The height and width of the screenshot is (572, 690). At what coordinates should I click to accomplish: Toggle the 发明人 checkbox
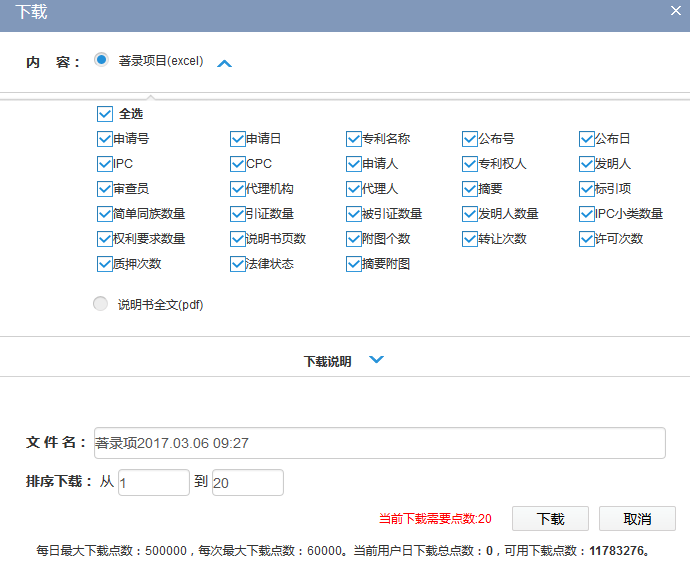pyautogui.click(x=587, y=163)
